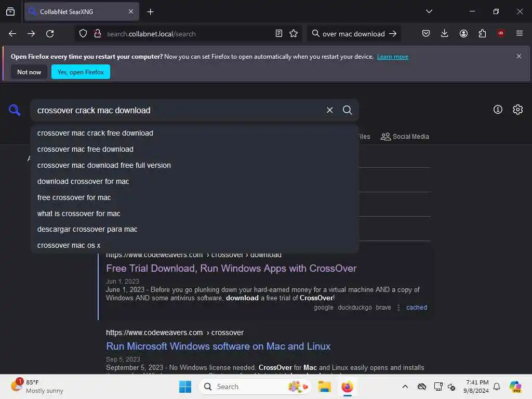Go back to the previous page
The width and height of the screenshot is (532, 399).
pyautogui.click(x=12, y=34)
